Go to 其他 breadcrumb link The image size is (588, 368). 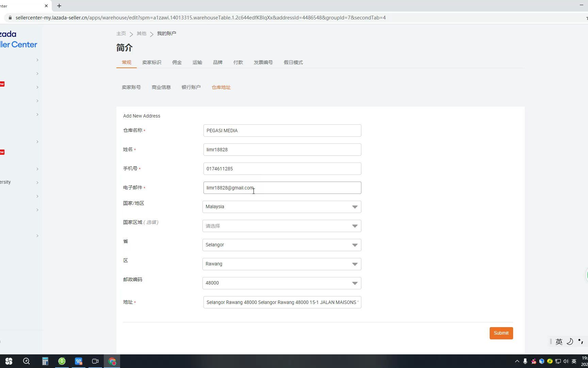pos(142,34)
